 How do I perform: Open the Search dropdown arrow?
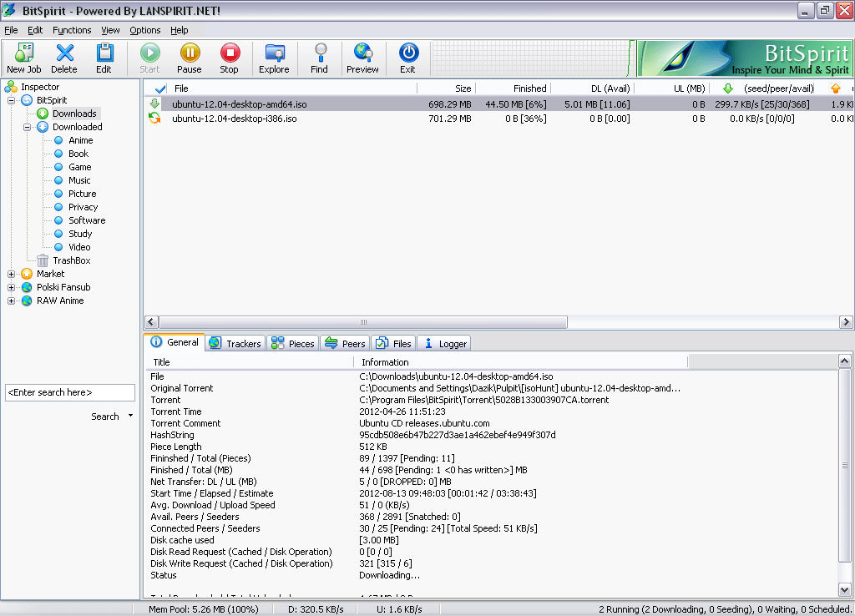click(x=130, y=416)
